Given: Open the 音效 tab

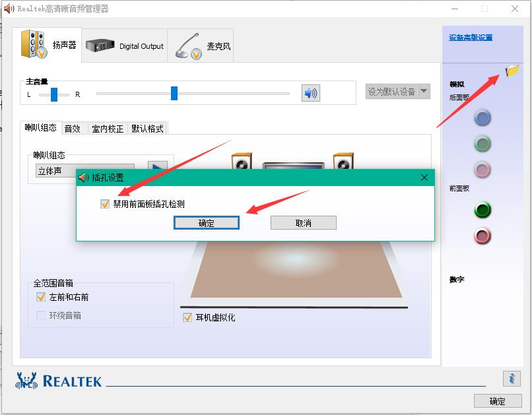Looking at the screenshot, I should 73,129.
